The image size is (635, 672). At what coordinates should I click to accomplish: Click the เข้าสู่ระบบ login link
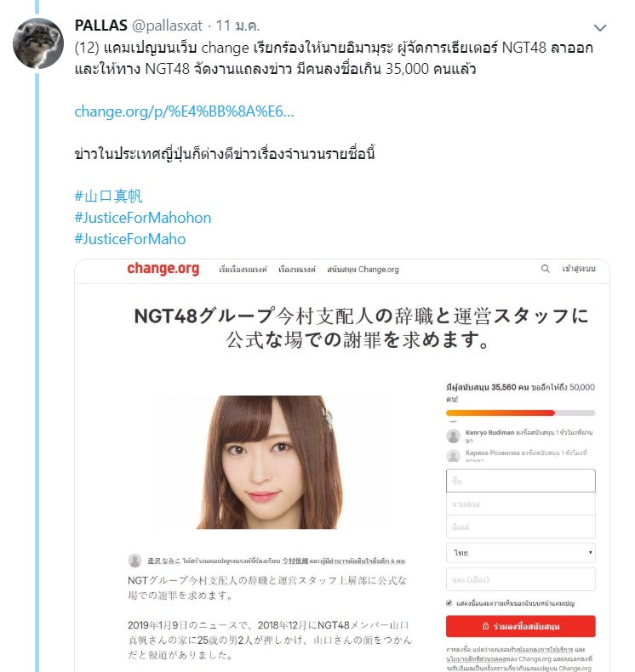pos(579,269)
